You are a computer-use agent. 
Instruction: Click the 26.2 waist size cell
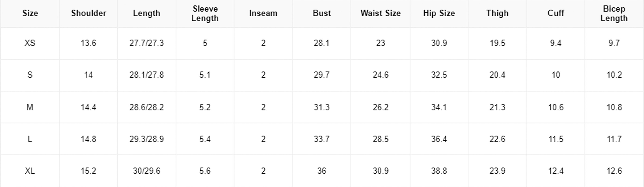click(x=380, y=107)
